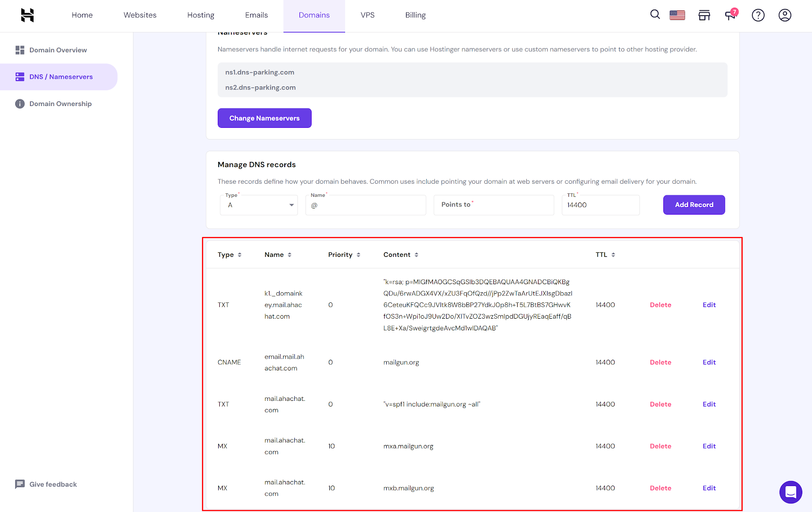Open Domain Overview in sidebar
The height and width of the screenshot is (512, 812).
pos(58,50)
